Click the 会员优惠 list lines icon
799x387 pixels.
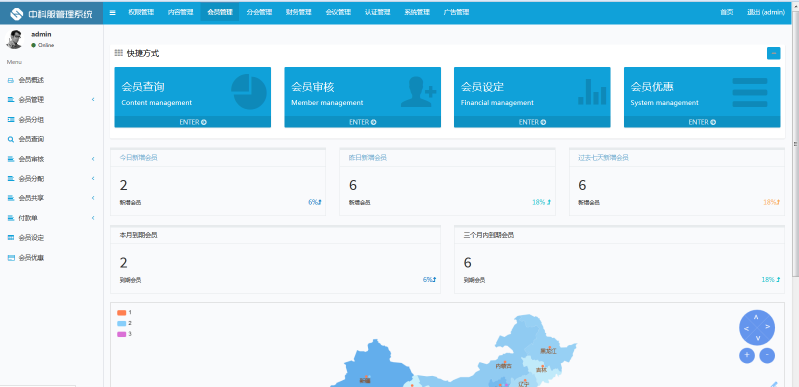750,92
